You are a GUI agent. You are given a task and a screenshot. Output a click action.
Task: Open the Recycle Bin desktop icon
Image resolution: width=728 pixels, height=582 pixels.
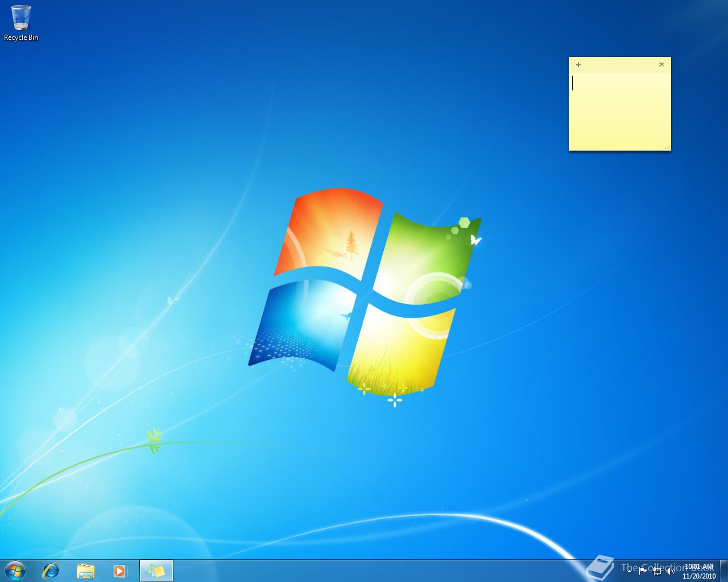coord(21,23)
